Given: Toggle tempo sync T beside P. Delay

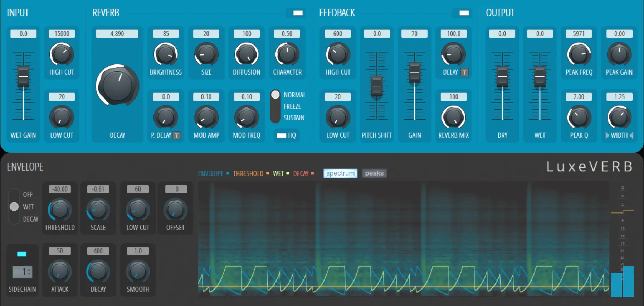Looking at the screenshot, I should click(177, 135).
